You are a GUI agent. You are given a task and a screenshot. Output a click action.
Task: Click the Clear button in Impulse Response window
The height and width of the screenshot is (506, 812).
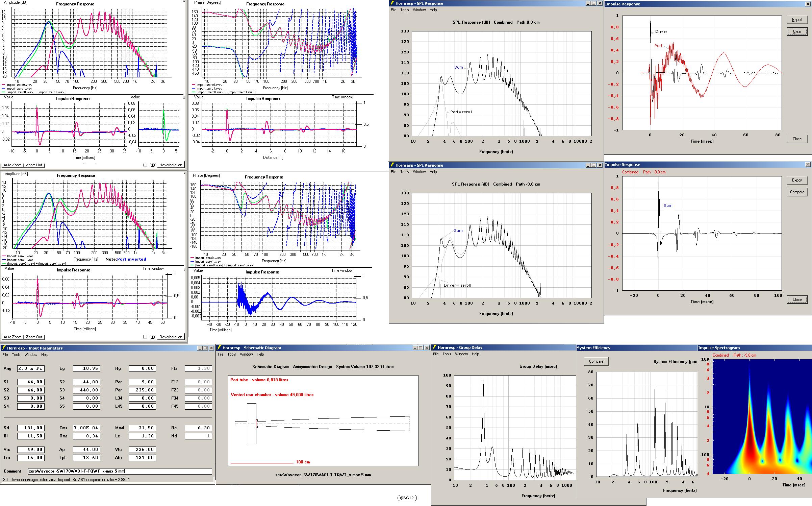pyautogui.click(x=797, y=31)
